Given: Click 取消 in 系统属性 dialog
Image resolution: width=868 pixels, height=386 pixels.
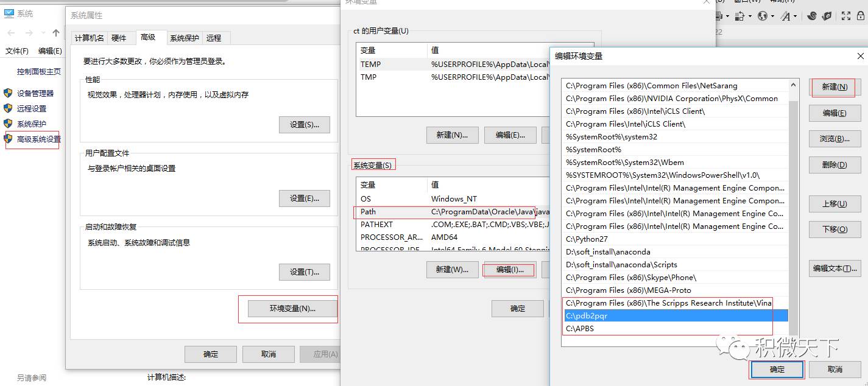Looking at the screenshot, I should [x=269, y=354].
